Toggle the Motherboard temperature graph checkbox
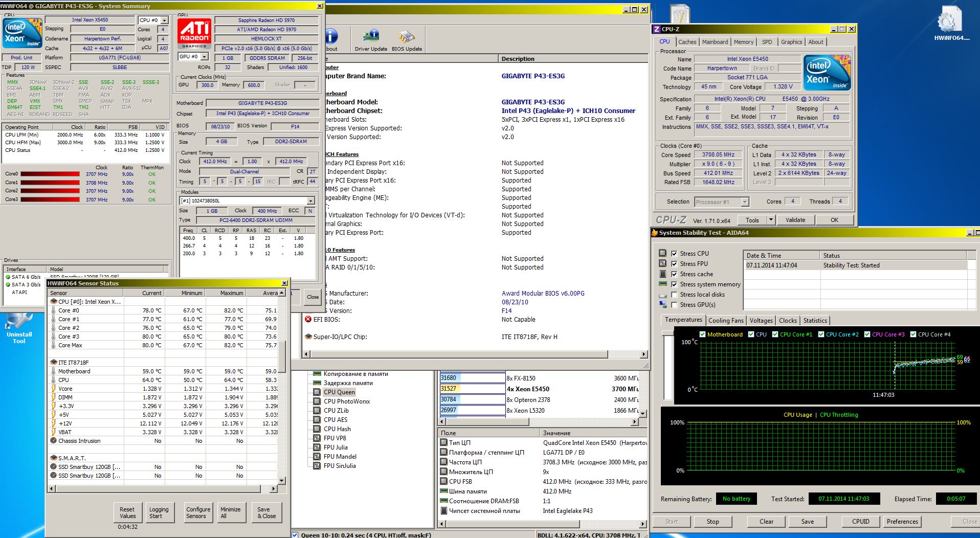The height and width of the screenshot is (538, 980). pyautogui.click(x=702, y=334)
